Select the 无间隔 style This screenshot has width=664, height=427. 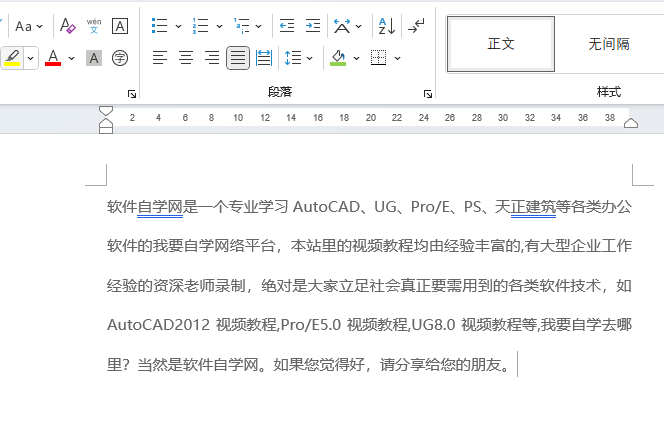coord(609,44)
